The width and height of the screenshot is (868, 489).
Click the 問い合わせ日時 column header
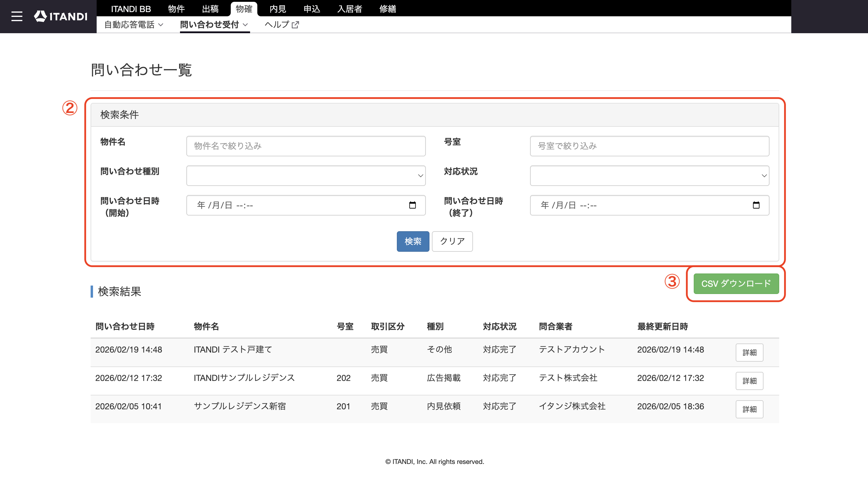[x=125, y=326]
